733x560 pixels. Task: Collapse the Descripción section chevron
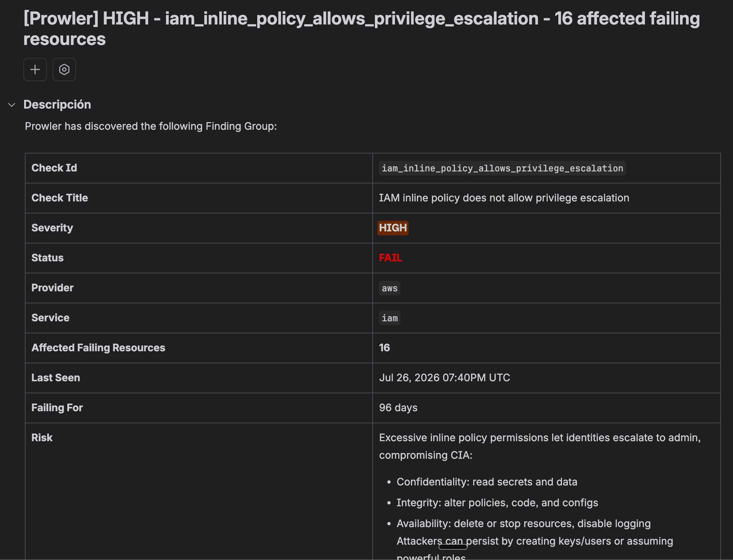pos(12,105)
